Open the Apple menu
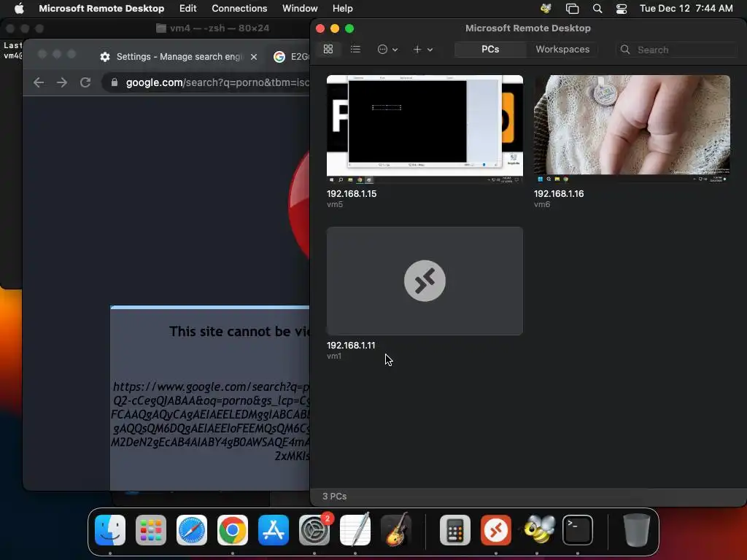The width and height of the screenshot is (747, 560). (x=18, y=8)
